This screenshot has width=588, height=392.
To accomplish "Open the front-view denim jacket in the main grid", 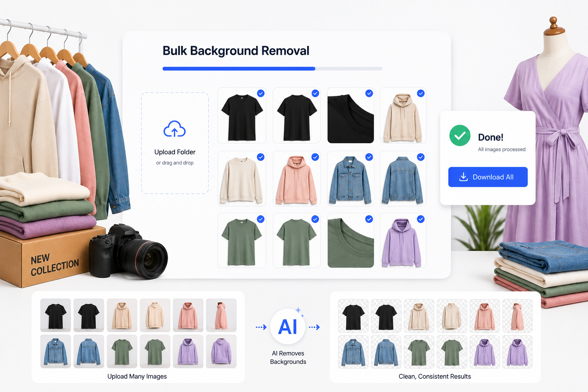I will (x=351, y=179).
